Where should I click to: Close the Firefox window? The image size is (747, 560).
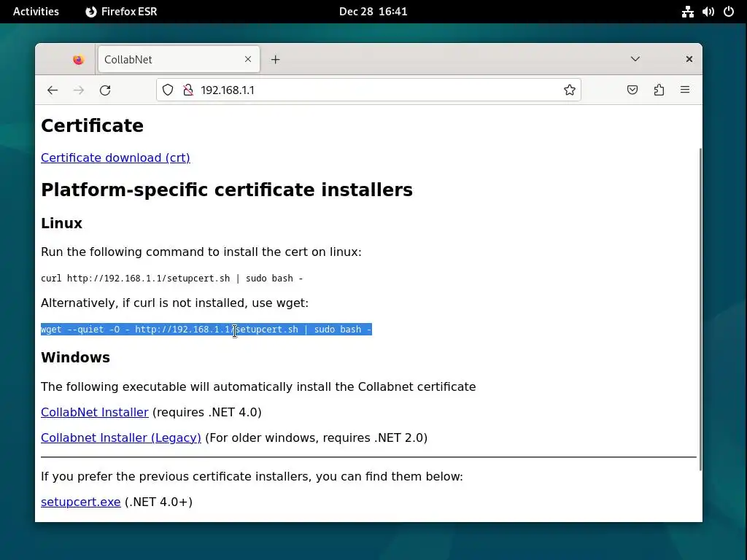point(689,59)
